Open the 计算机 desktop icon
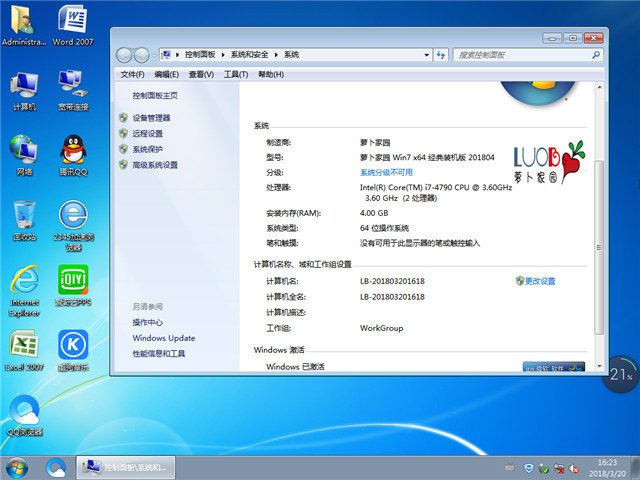The image size is (640, 480). point(24,91)
